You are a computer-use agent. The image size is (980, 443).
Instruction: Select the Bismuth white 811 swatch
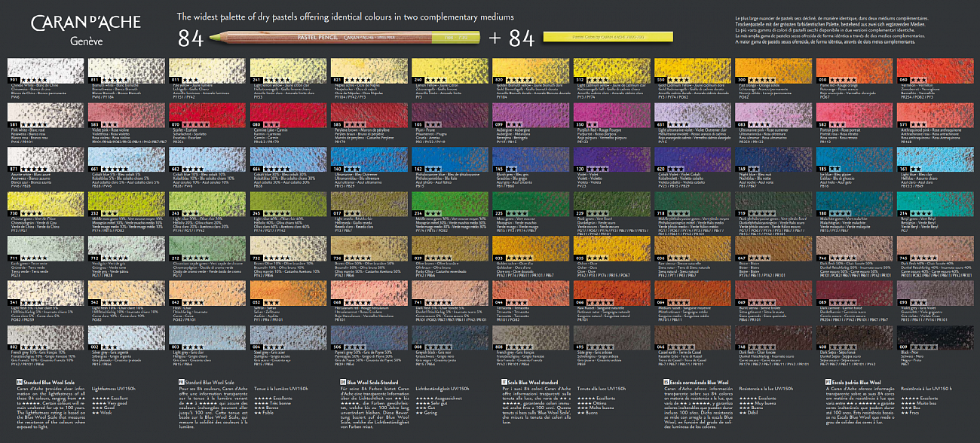click(x=127, y=70)
